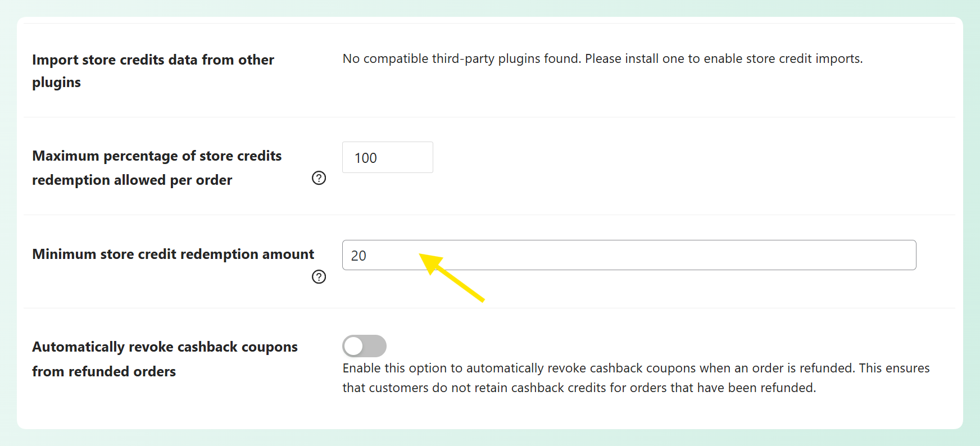Click "Please install one to enable" notice text
Image resolution: width=980 pixels, height=446 pixels.
click(663, 59)
